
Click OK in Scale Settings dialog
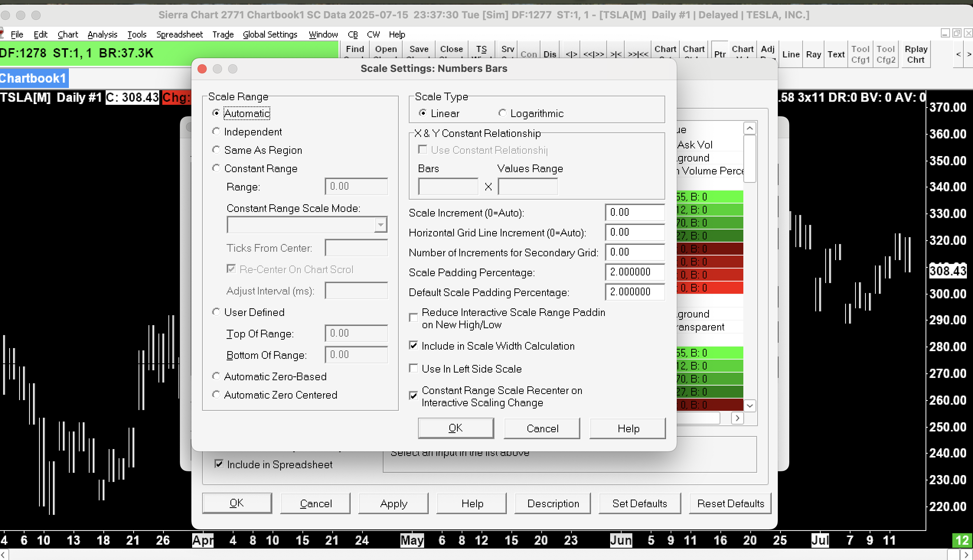(x=455, y=428)
